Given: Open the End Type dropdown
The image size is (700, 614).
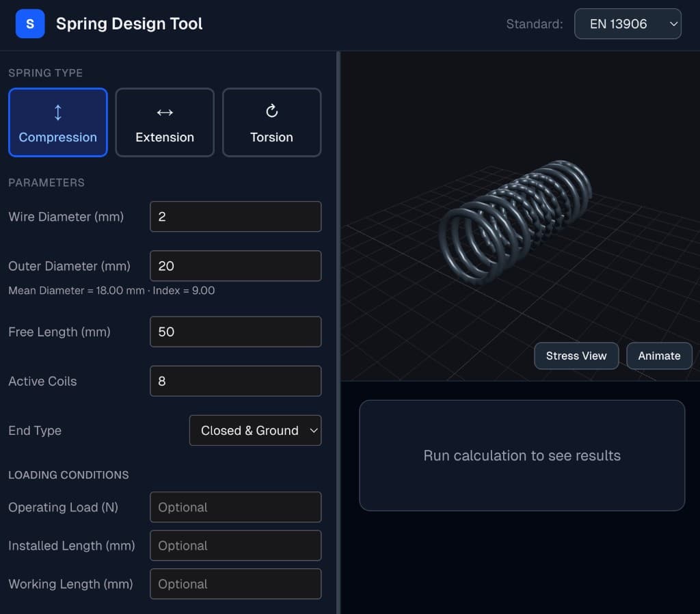Looking at the screenshot, I should point(255,431).
